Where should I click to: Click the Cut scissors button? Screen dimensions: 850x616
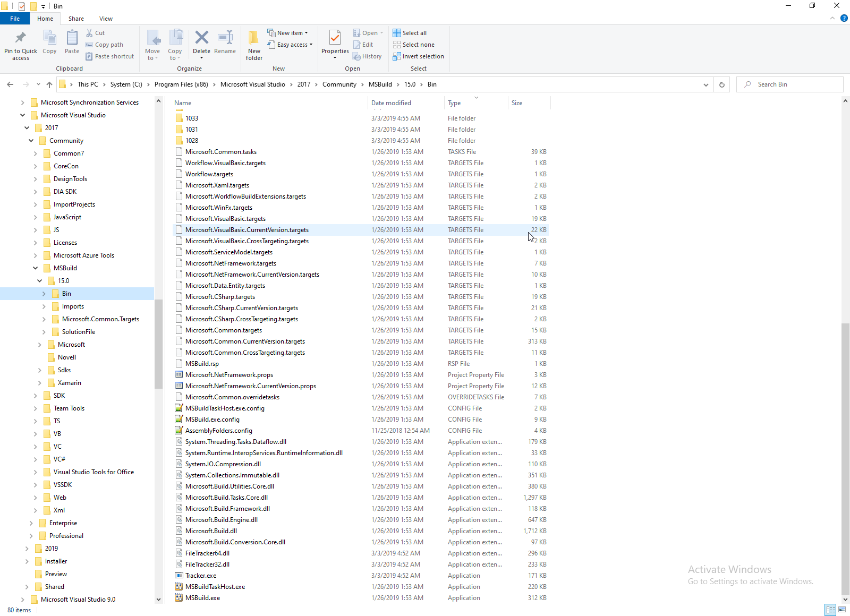[x=96, y=33]
